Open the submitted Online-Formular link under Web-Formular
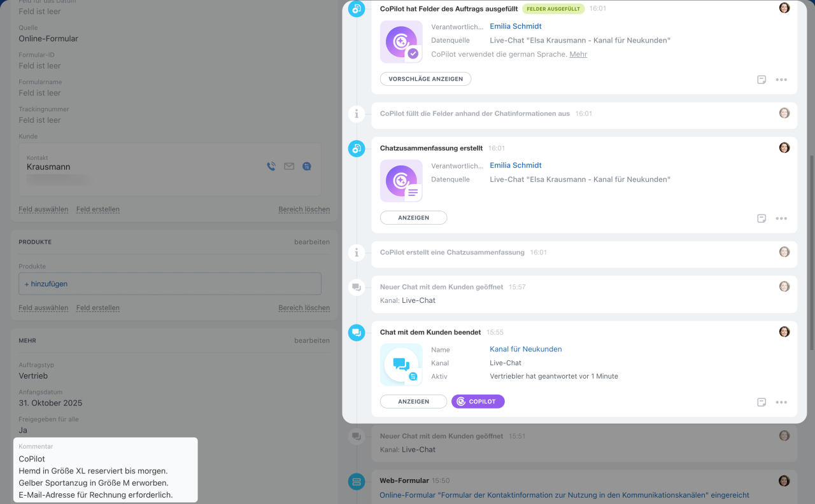This screenshot has width=815, height=504. pos(564,495)
